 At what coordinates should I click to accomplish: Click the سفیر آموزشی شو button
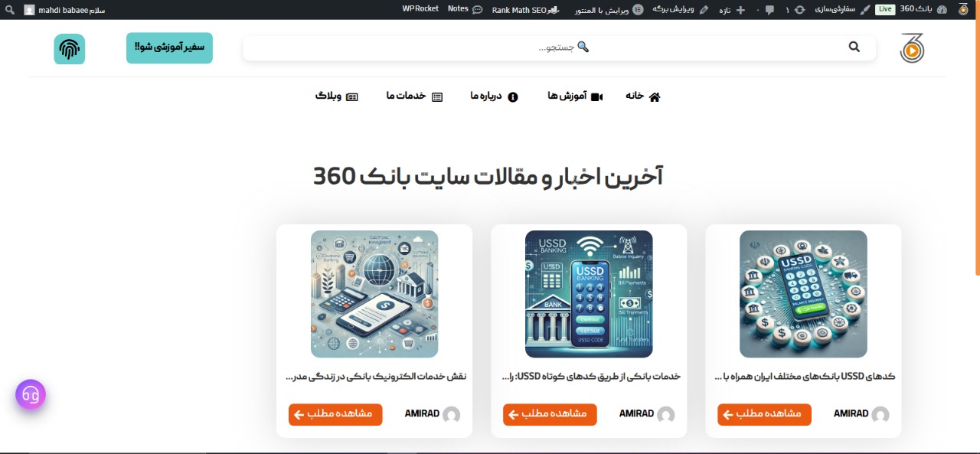point(169,47)
